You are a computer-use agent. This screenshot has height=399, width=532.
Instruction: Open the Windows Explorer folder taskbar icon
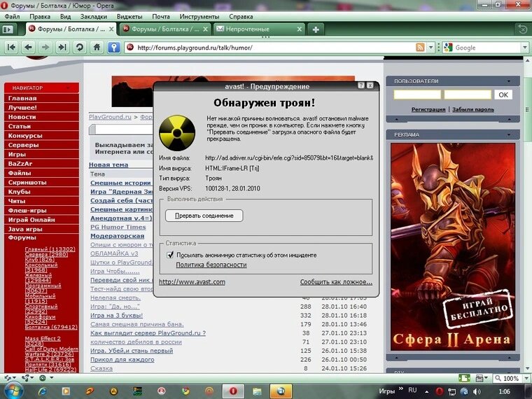257,391
